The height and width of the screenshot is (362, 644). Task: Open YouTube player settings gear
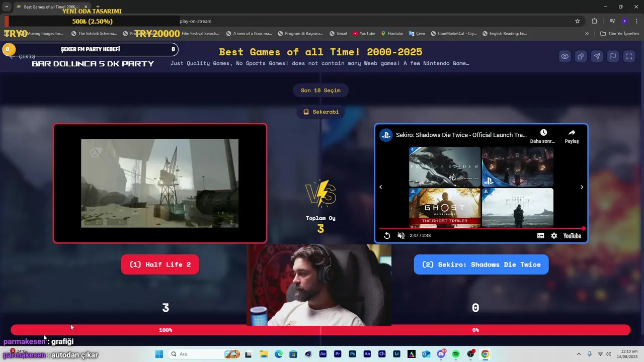point(554,235)
